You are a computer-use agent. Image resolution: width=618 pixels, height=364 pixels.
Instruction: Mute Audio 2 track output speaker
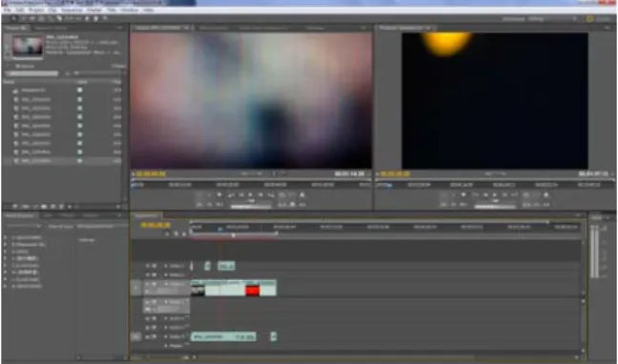click(x=148, y=318)
